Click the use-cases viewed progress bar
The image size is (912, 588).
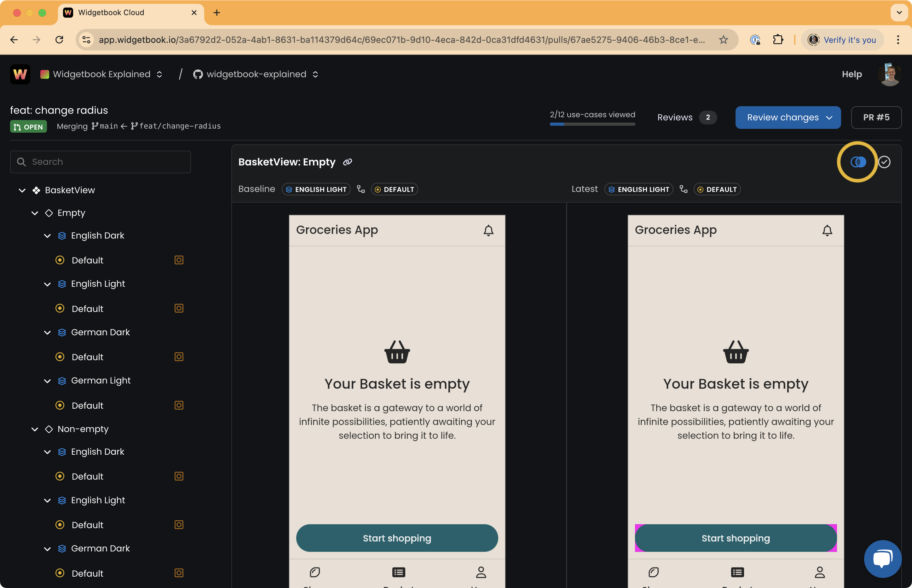[x=592, y=124]
